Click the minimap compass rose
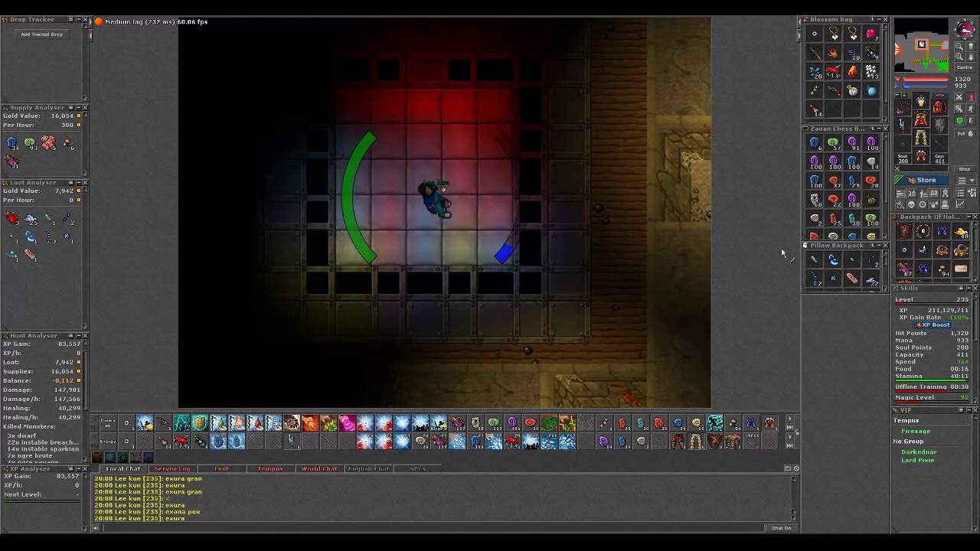The image size is (980, 551). click(965, 30)
